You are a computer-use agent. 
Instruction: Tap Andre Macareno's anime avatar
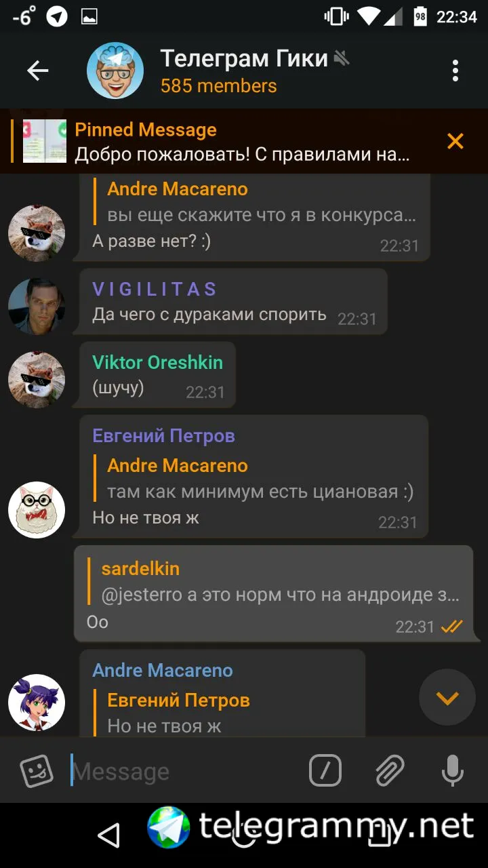[37, 703]
